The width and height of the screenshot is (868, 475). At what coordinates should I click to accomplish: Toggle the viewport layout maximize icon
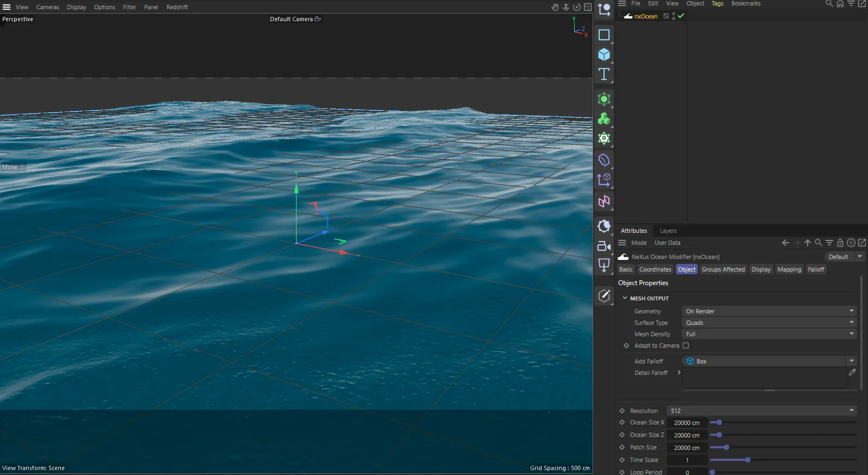pos(588,7)
